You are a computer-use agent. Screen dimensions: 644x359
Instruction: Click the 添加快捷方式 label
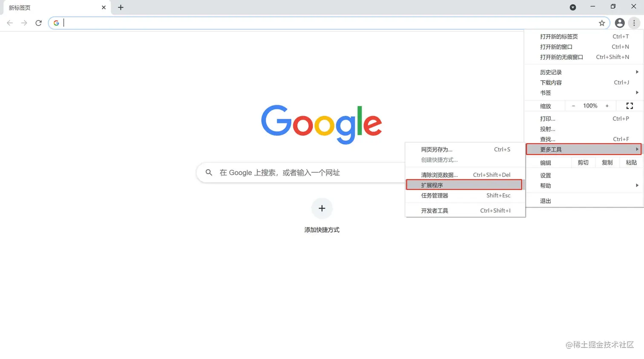pyautogui.click(x=322, y=230)
